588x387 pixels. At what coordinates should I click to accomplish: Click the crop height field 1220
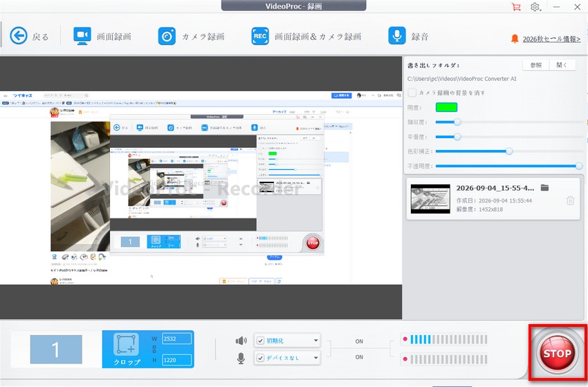176,360
